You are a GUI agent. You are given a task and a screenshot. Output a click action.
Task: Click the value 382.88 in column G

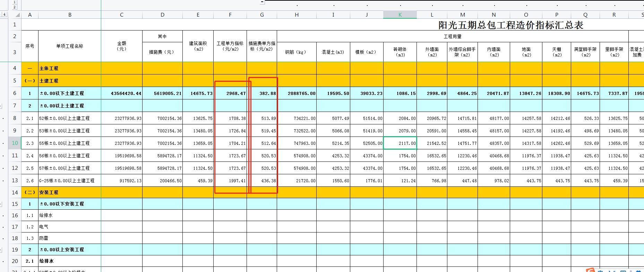[262, 93]
